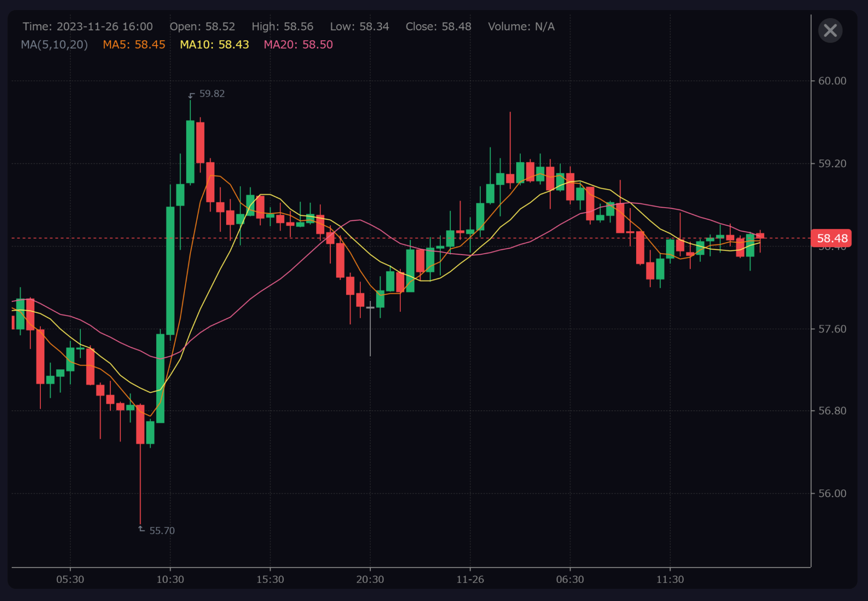Click the 05:30 time axis label
The width and height of the screenshot is (868, 601).
(x=70, y=580)
